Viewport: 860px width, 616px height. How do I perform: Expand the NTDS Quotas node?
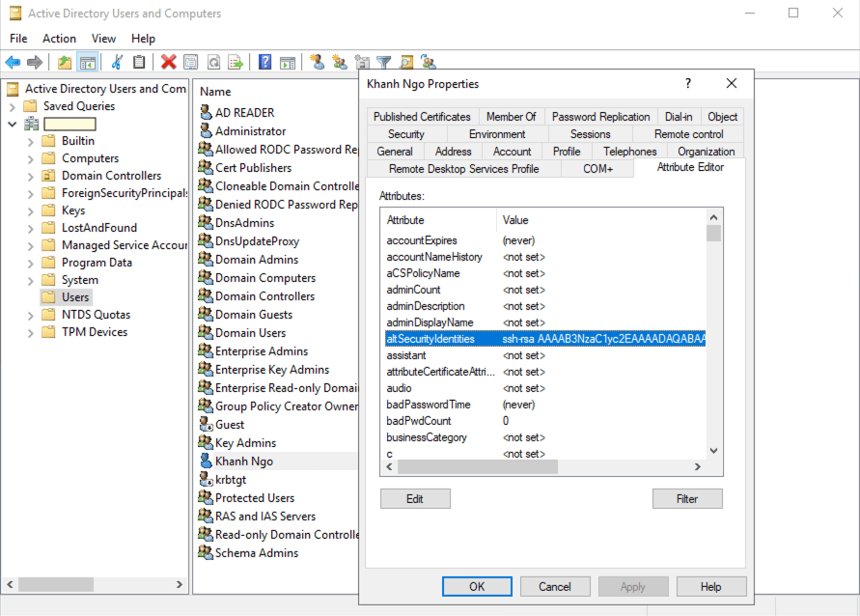point(31,316)
